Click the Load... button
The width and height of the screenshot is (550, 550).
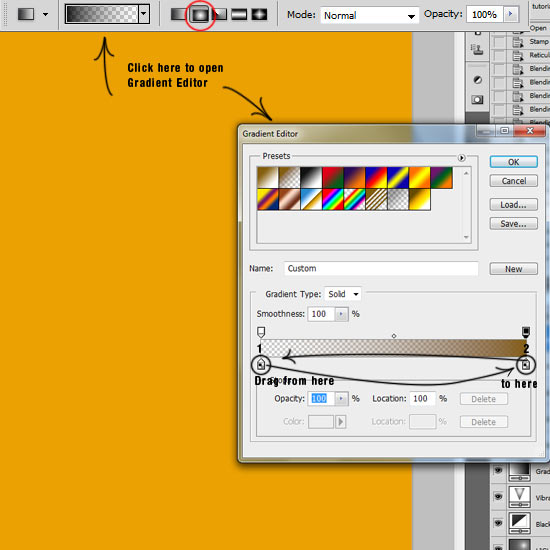(x=513, y=205)
